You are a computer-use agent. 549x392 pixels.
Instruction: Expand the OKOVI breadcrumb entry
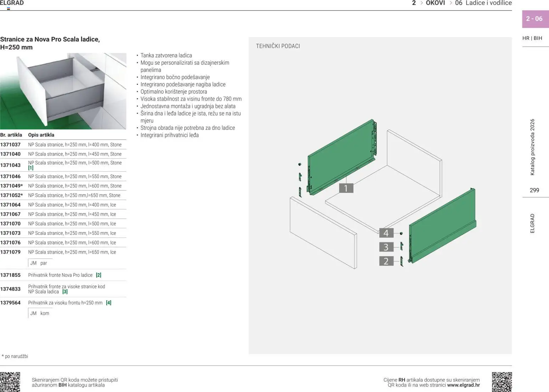click(x=435, y=3)
